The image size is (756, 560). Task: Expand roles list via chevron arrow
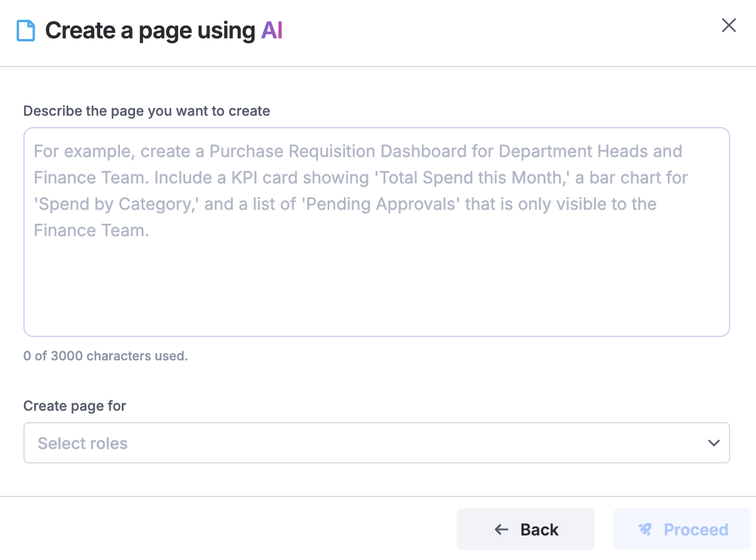tap(713, 443)
